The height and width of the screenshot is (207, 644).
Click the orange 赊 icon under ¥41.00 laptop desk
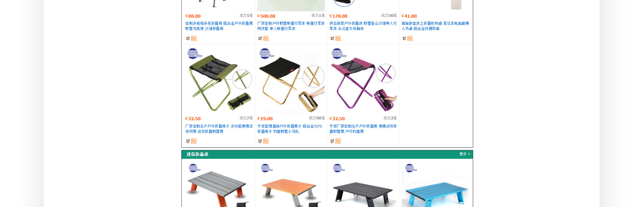point(410,39)
